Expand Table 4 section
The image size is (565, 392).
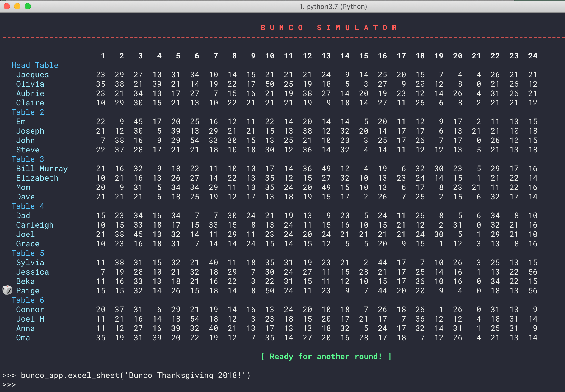27,206
